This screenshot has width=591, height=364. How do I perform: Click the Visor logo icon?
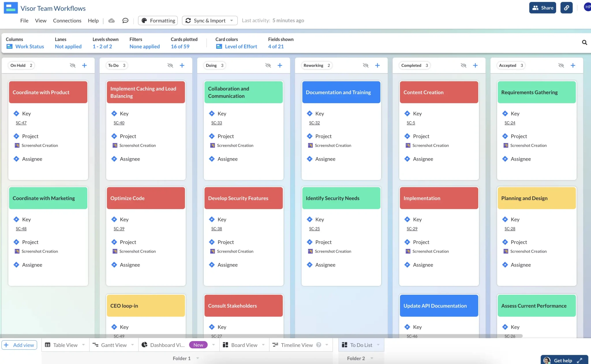pos(11,8)
